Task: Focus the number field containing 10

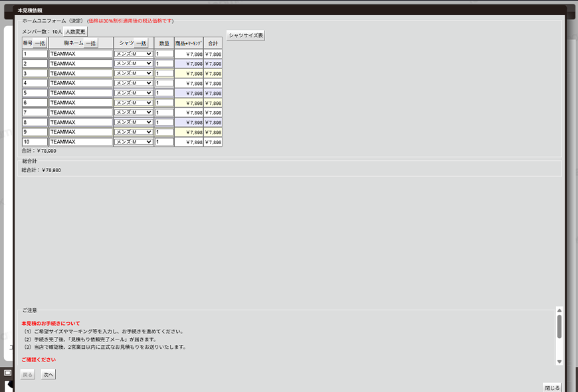Action: [x=35, y=142]
